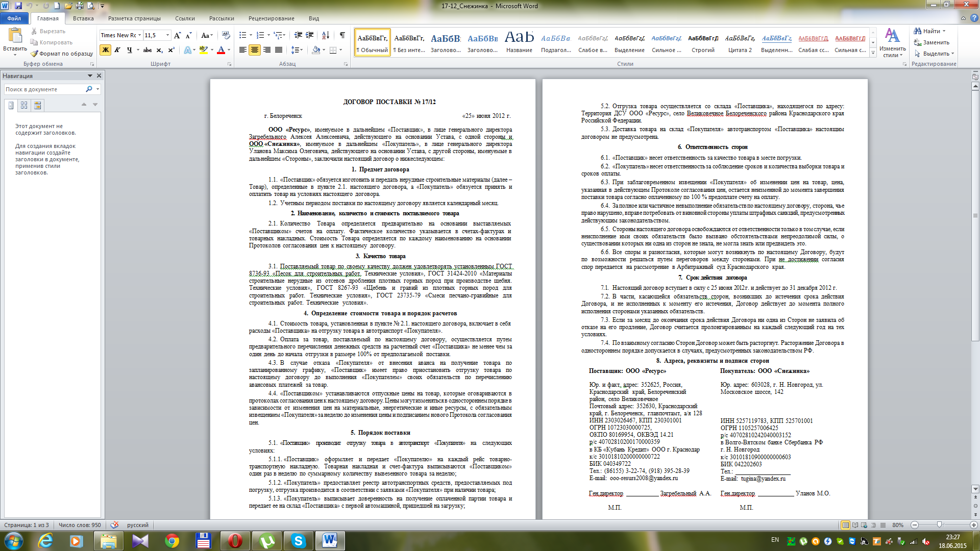980x551 pixels.
Task: Decrease paragraph indent
Action: tap(298, 35)
